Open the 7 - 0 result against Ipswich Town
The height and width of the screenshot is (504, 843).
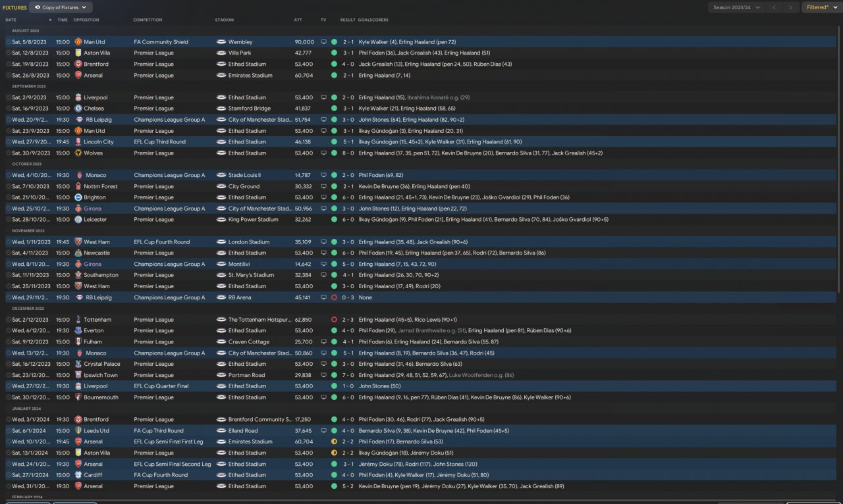tap(348, 376)
